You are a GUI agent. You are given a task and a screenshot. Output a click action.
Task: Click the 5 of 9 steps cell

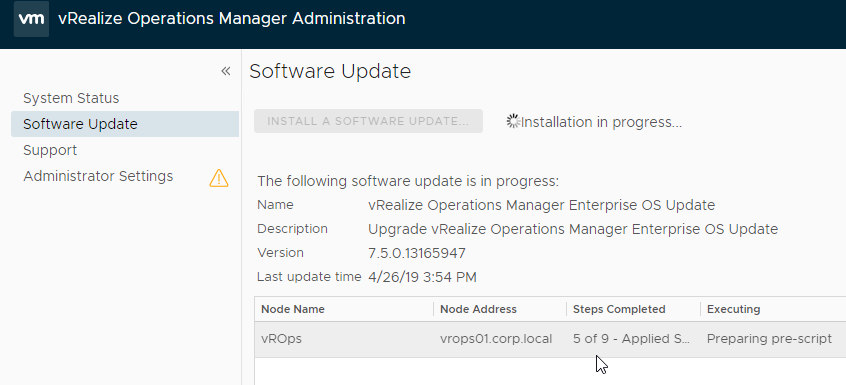tap(631, 339)
